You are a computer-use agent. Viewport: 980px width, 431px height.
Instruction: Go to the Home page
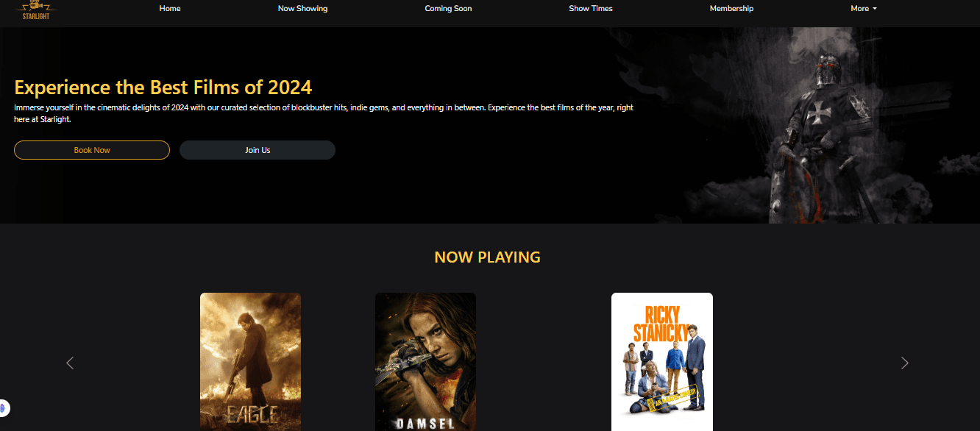[x=170, y=9]
